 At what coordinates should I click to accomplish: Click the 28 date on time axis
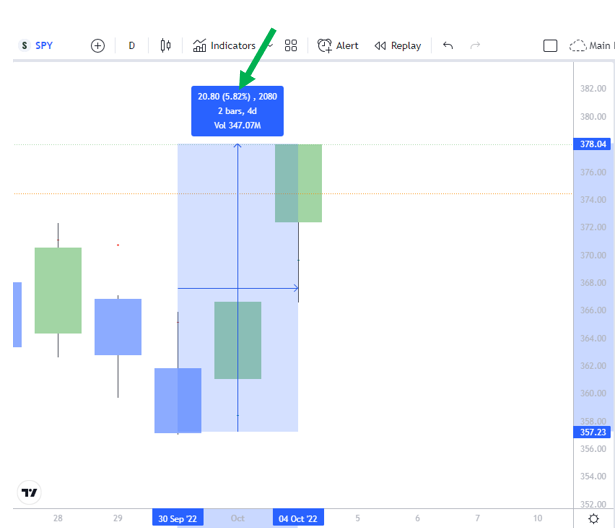coord(58,518)
